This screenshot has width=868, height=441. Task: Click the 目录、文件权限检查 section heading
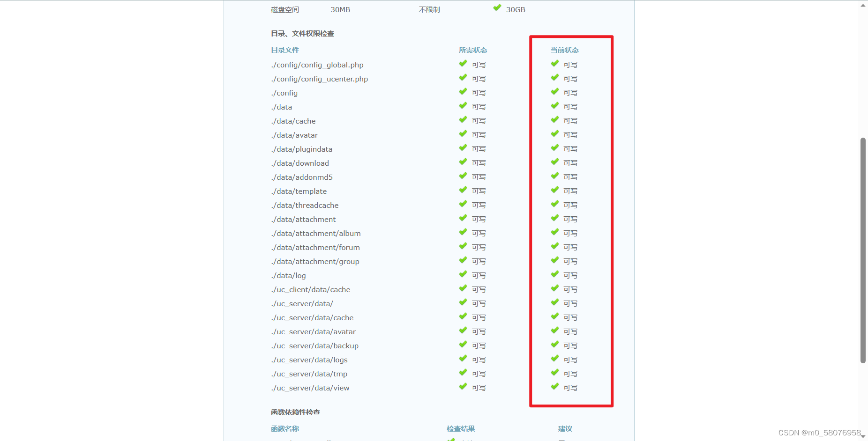(302, 33)
